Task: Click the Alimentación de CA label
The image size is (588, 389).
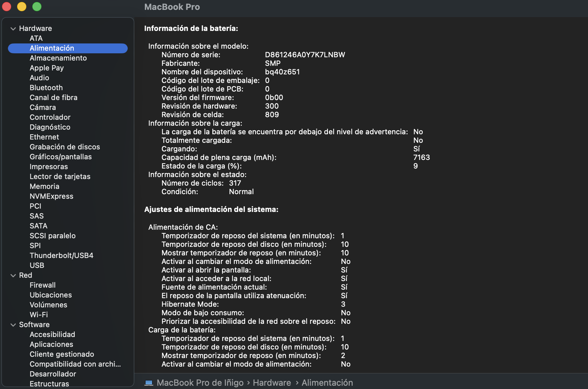Action: 183,227
